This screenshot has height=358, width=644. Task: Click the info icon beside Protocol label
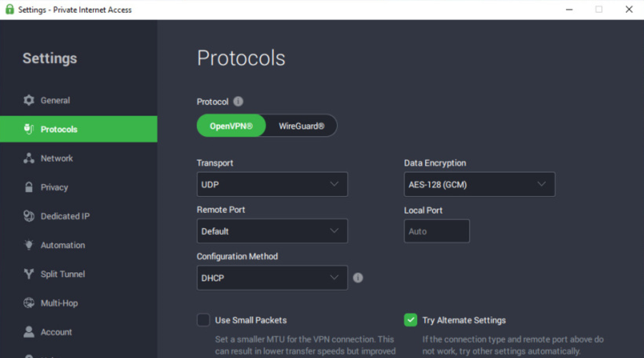(x=238, y=102)
